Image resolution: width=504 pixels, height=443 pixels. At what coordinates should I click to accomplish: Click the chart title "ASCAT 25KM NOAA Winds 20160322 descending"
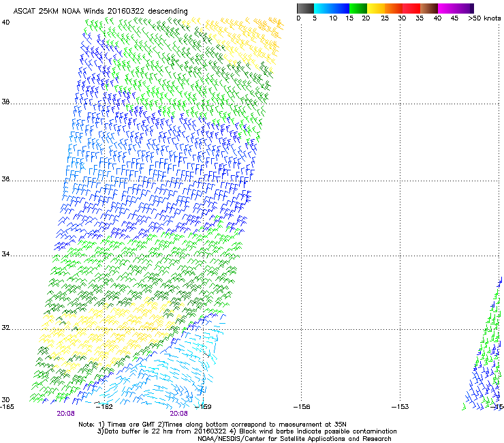click(x=100, y=12)
